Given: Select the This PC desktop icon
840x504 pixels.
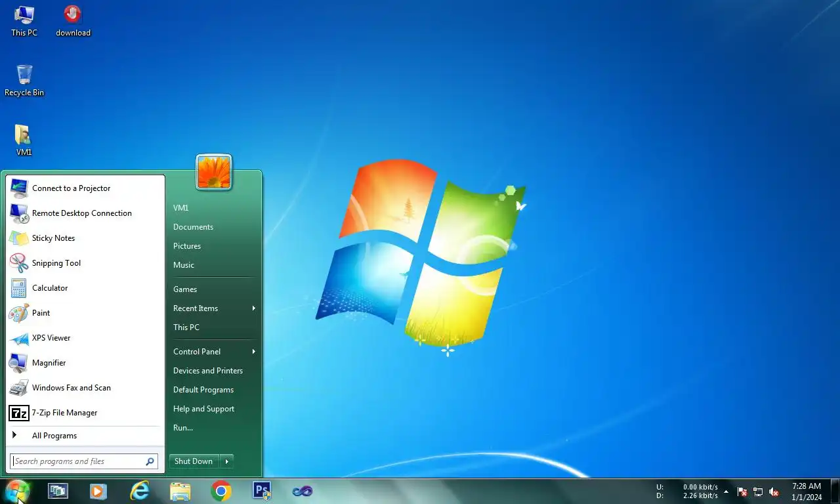Looking at the screenshot, I should point(24,21).
